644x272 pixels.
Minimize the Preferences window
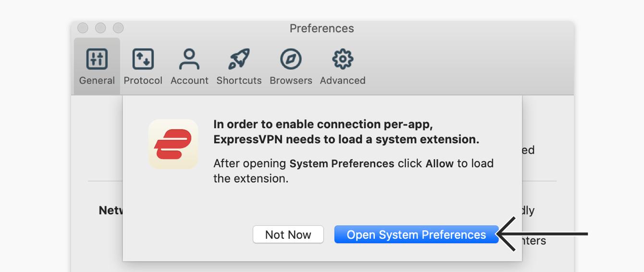(x=100, y=28)
